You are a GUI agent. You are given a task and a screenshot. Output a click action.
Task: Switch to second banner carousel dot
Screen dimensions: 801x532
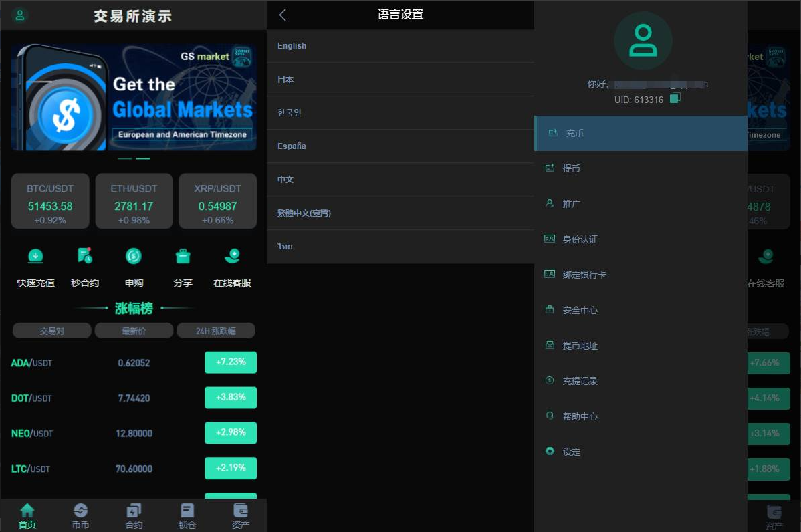pyautogui.click(x=142, y=158)
